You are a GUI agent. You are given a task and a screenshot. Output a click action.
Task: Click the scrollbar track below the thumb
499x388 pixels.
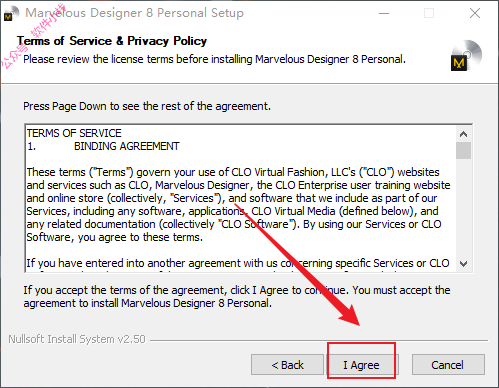(463, 208)
